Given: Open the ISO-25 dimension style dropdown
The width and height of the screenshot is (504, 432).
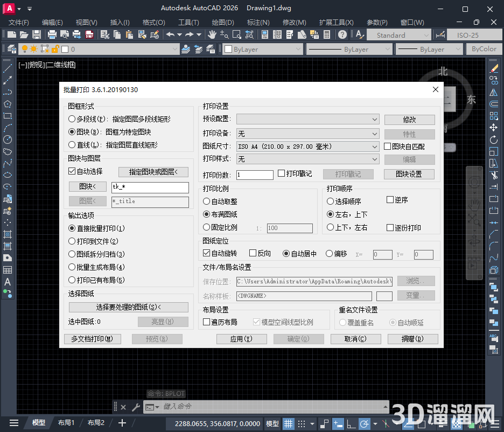Looking at the screenshot, I should [x=474, y=35].
